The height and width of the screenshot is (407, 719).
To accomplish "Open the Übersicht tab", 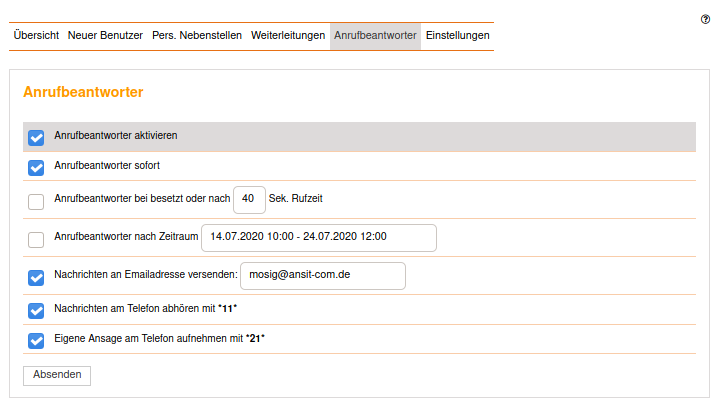I will pyautogui.click(x=36, y=36).
